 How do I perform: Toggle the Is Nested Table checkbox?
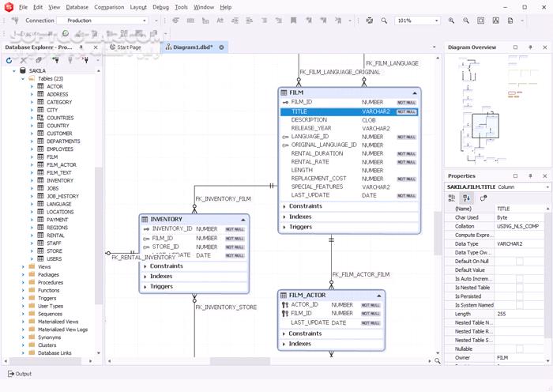point(520,288)
